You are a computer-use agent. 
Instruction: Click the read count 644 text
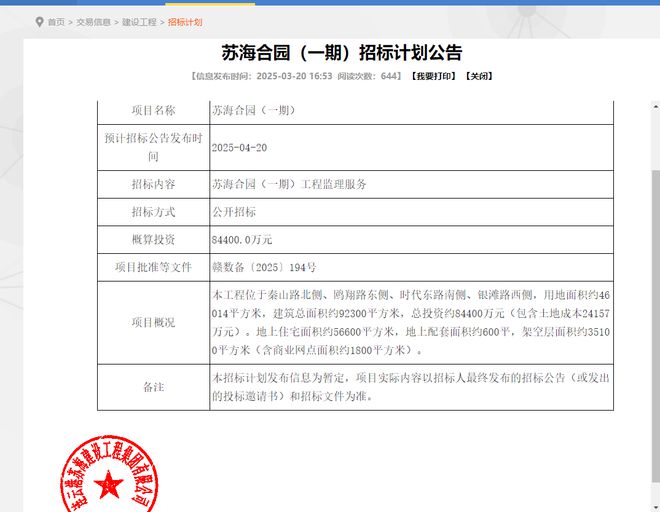tap(389, 76)
